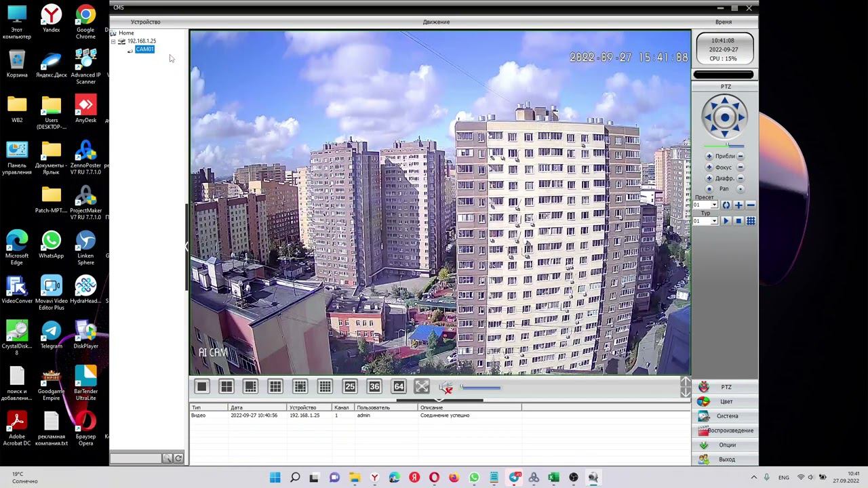
Task: Zoom out with the Прибли minus button
Action: pyautogui.click(x=741, y=157)
